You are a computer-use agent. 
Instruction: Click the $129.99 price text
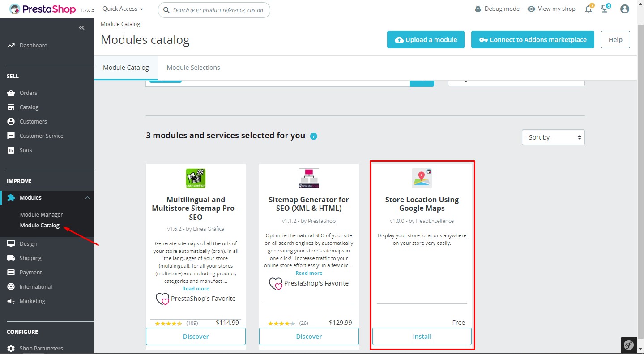[341, 322]
